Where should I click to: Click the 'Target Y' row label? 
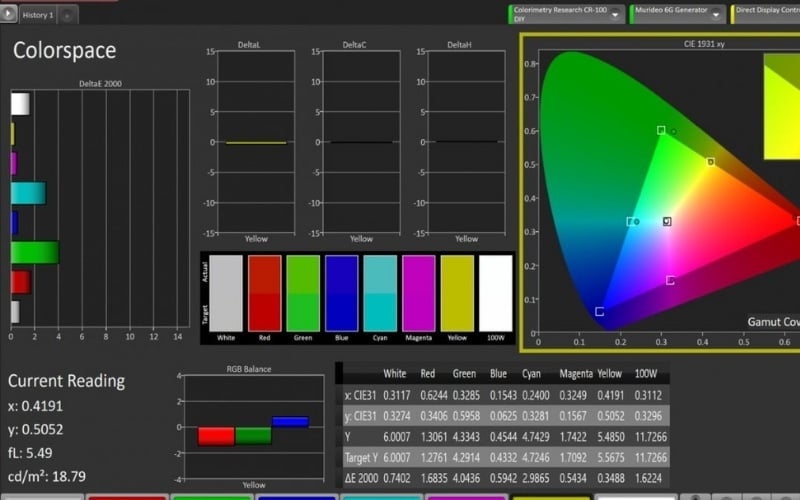click(x=361, y=458)
